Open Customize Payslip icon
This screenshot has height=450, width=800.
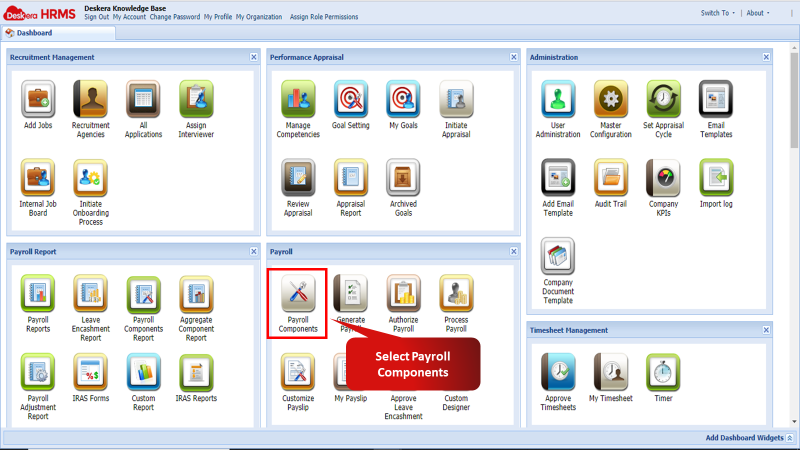(x=298, y=371)
